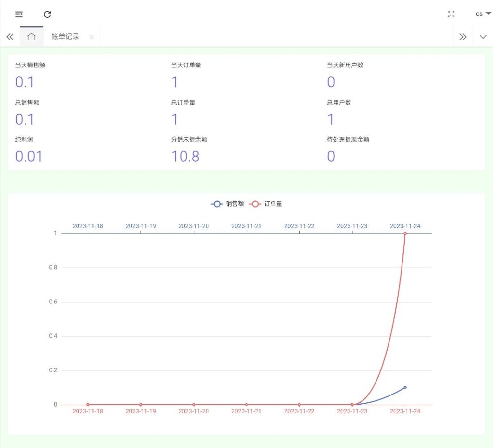
Task: Click data point on 2023-11-23
Action: pos(352,405)
